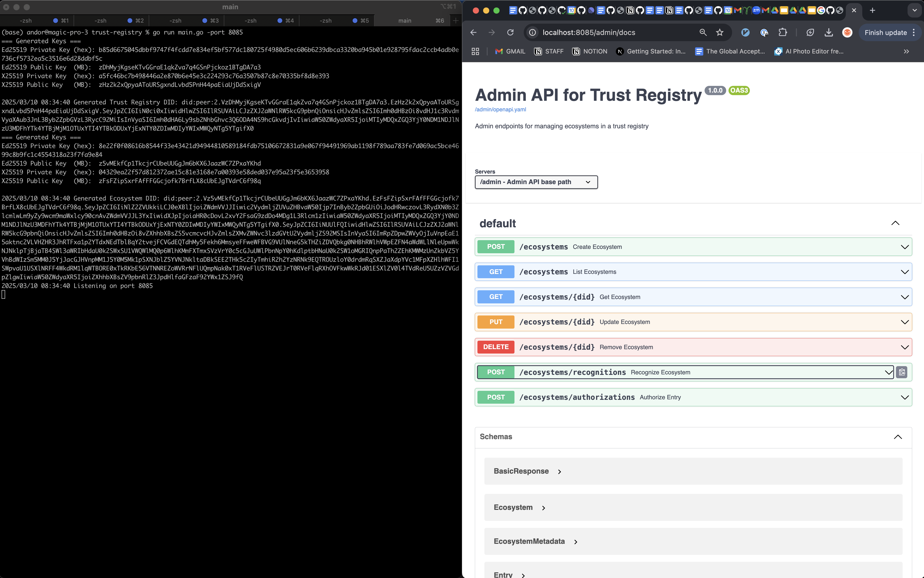Expand DELETE Remove Ecosystem operation
924x578 pixels.
pyautogui.click(x=693, y=347)
